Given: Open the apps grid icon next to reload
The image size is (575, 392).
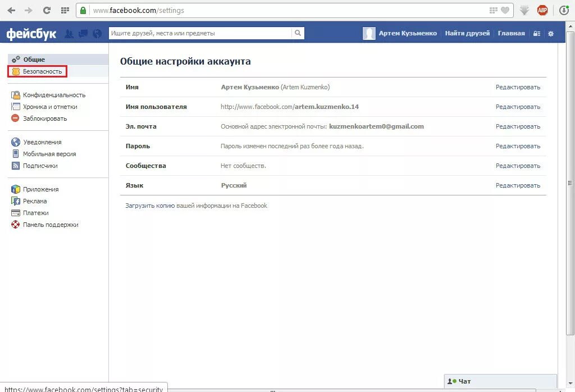Looking at the screenshot, I should click(65, 10).
